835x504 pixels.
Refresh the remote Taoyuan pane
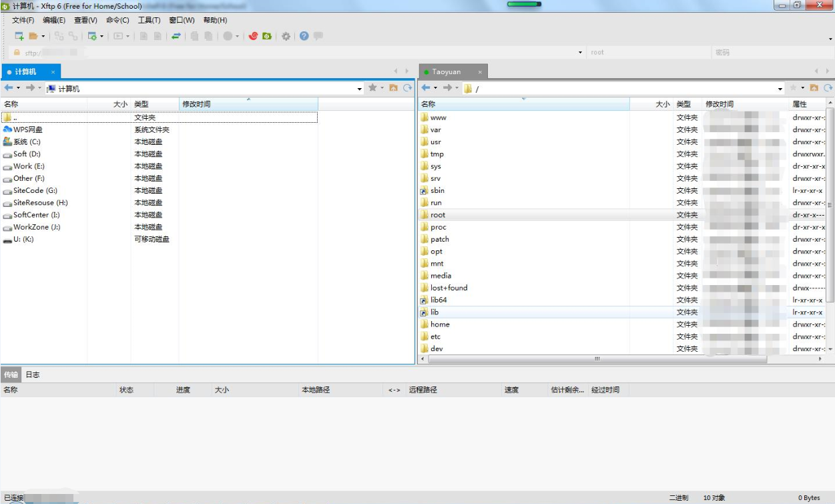pos(828,88)
